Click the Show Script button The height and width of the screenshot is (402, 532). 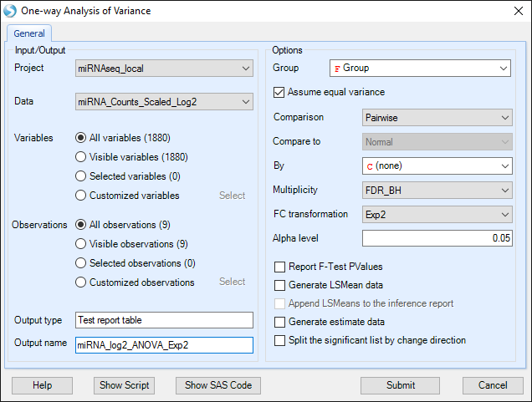124,385
